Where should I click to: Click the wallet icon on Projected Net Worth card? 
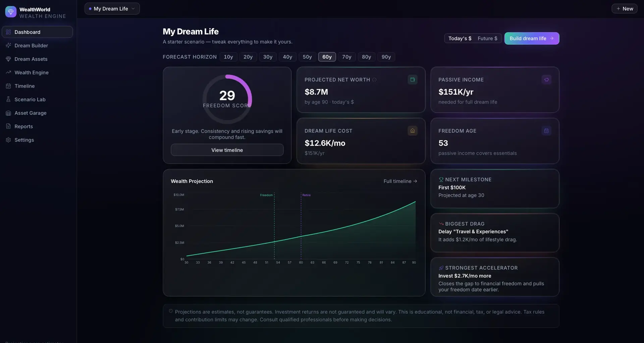click(413, 80)
